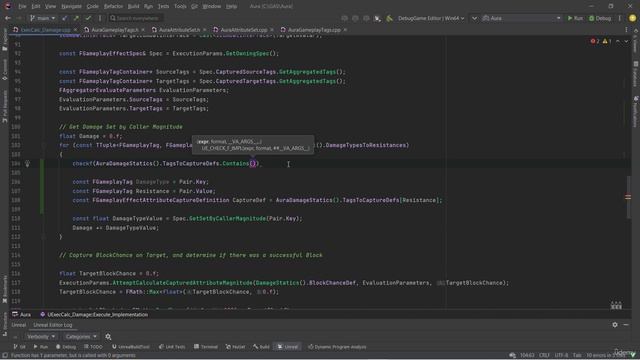The height and width of the screenshot is (360, 640).
Task: Click the yellow warnings count indicator
Action: [x=607, y=41]
